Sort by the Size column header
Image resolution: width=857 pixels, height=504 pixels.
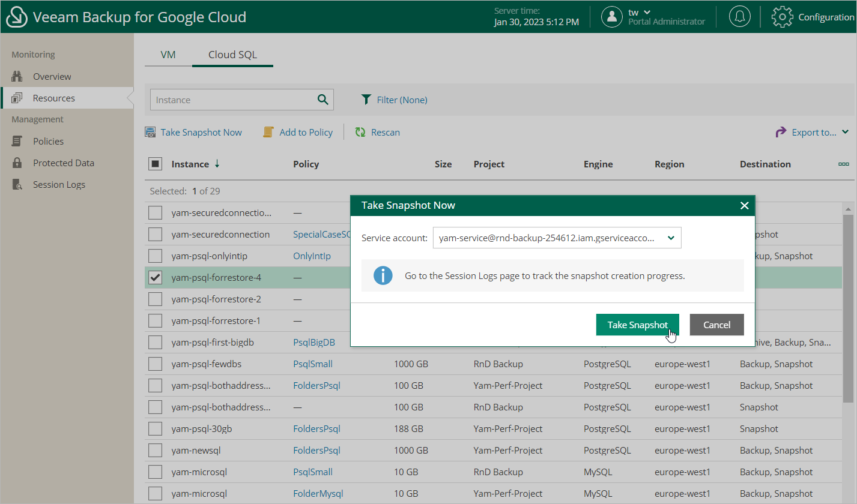pos(443,164)
